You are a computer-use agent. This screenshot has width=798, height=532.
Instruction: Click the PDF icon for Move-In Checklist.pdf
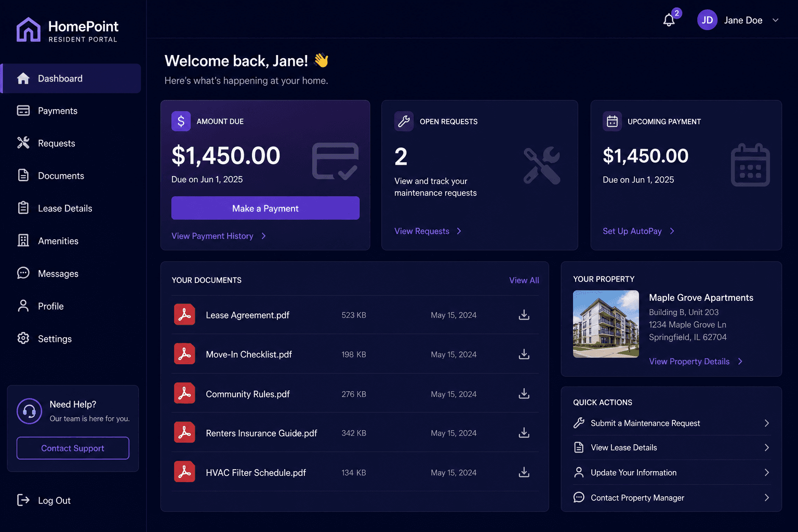pyautogui.click(x=184, y=354)
